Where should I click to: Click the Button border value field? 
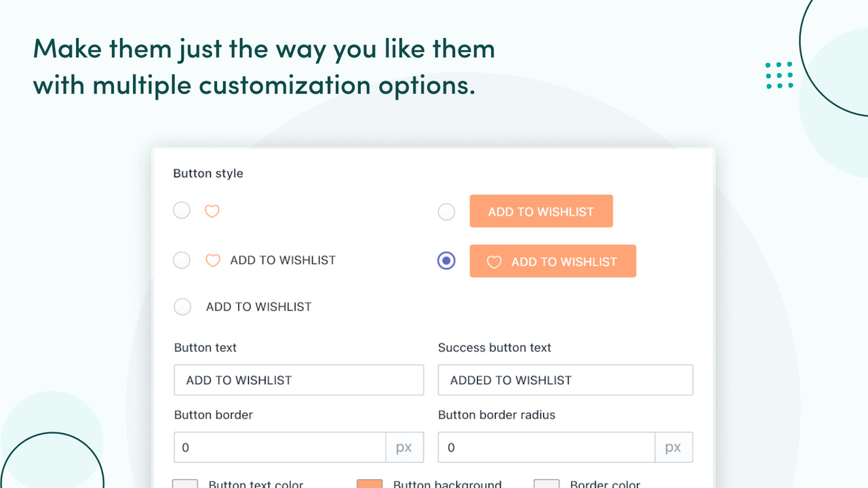(279, 447)
